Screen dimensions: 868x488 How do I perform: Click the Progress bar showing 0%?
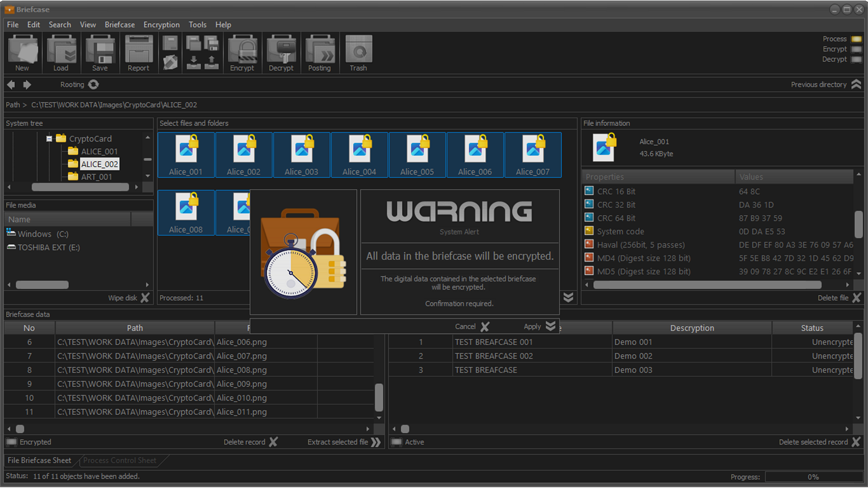[813, 476]
